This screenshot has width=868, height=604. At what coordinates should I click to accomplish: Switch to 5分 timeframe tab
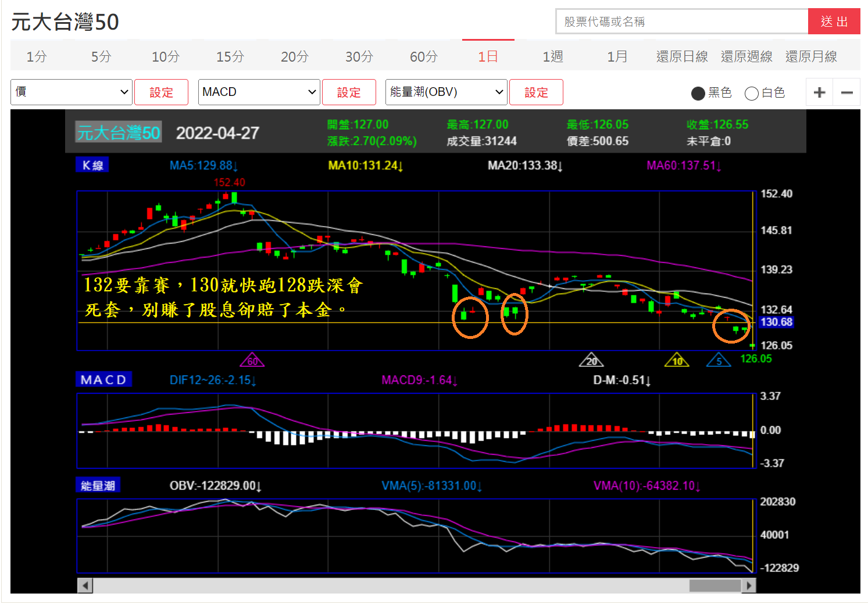(x=101, y=56)
